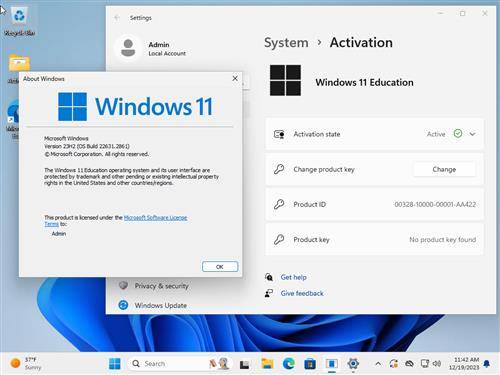Show hidden system tray icons

point(378,364)
